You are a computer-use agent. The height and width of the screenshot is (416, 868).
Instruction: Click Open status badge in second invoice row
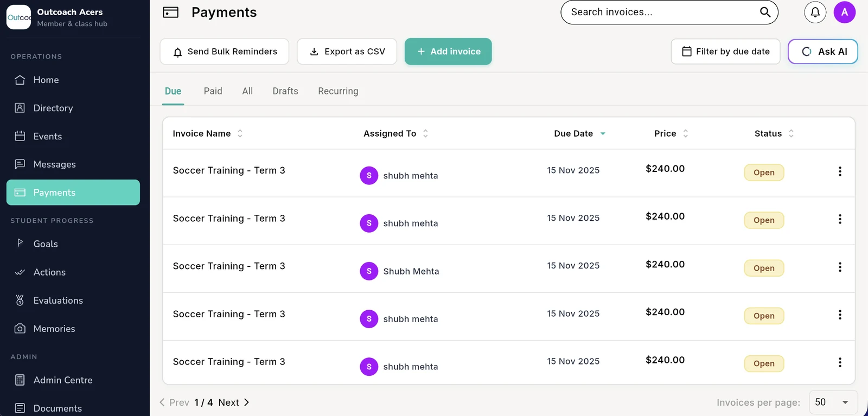pyautogui.click(x=764, y=220)
